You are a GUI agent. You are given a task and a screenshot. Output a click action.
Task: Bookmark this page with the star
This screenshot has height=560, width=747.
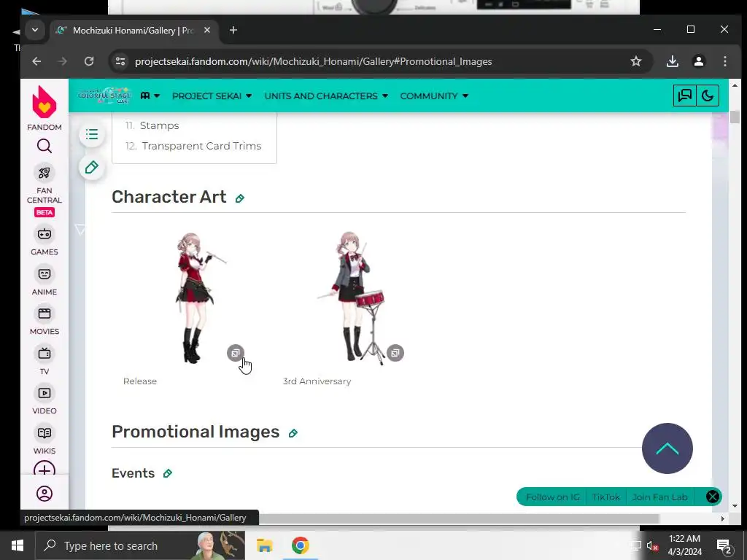pos(636,61)
